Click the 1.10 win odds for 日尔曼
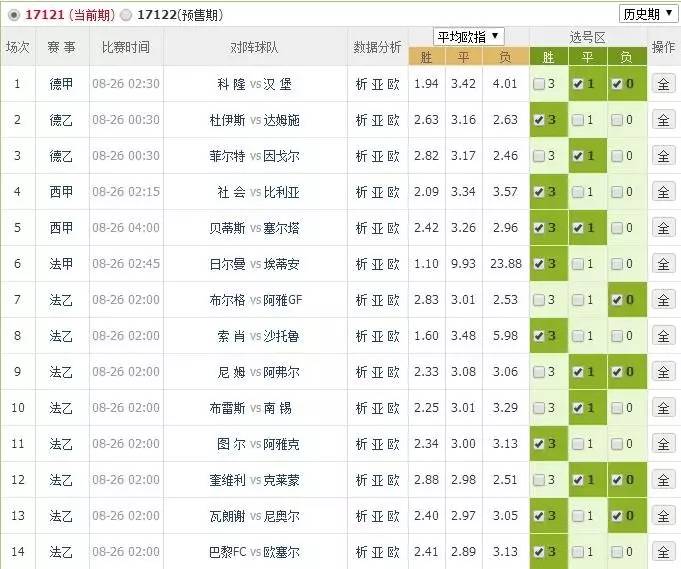This screenshot has width=681, height=569. [x=426, y=264]
